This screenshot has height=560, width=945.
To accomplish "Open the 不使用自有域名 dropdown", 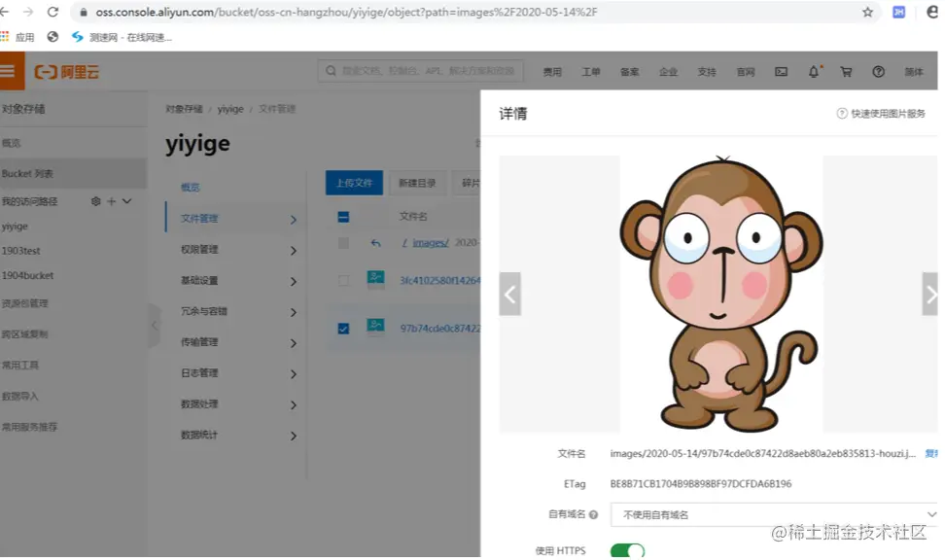I will click(774, 514).
